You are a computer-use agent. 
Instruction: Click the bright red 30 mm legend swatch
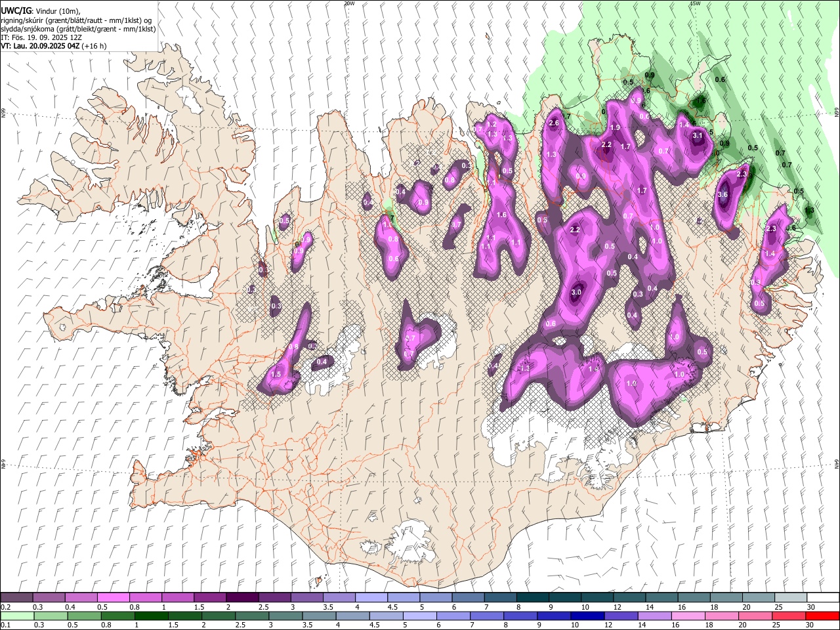pos(822,616)
